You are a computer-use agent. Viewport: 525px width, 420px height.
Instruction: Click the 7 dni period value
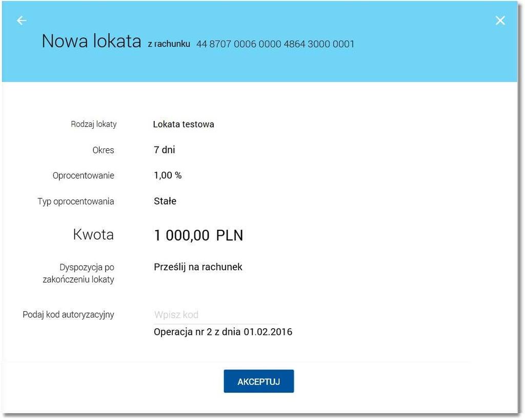(165, 150)
